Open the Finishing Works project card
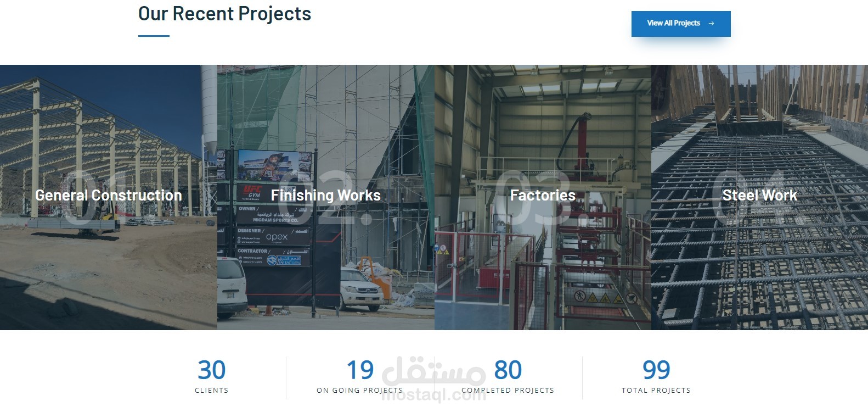The width and height of the screenshot is (868, 412). coord(326,197)
